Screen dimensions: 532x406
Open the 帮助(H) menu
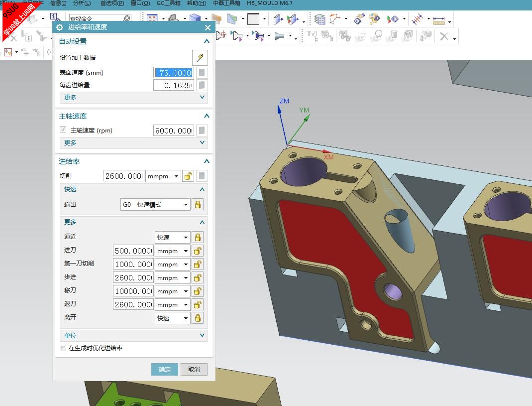pos(197,3)
